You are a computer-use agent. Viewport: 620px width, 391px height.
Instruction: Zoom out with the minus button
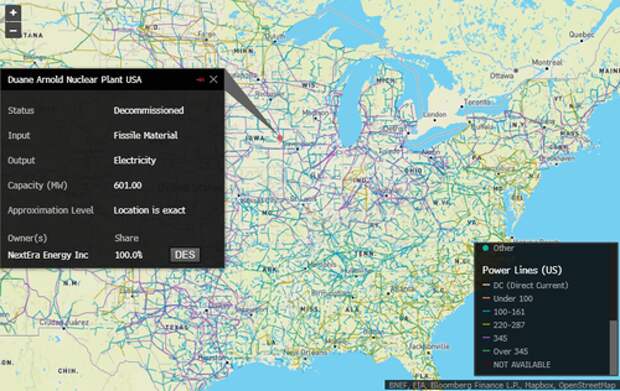click(13, 30)
